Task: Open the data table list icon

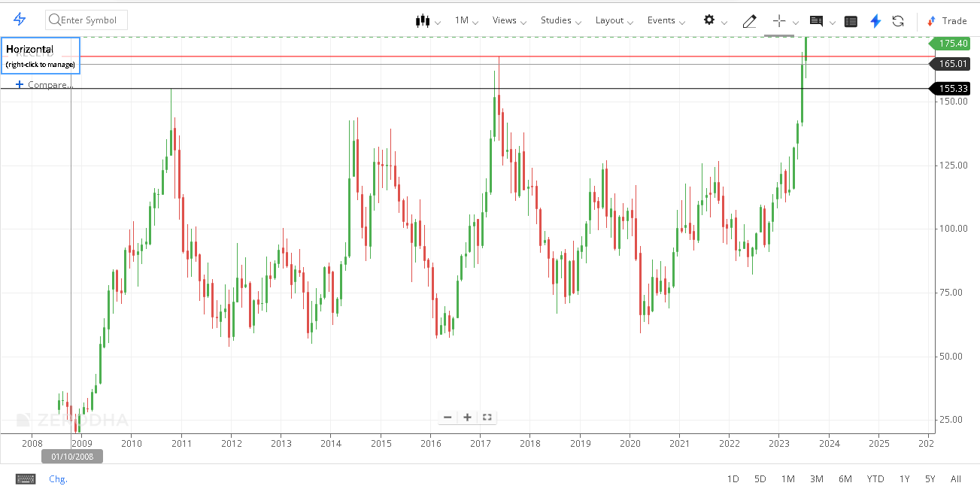Action: pyautogui.click(x=851, y=21)
